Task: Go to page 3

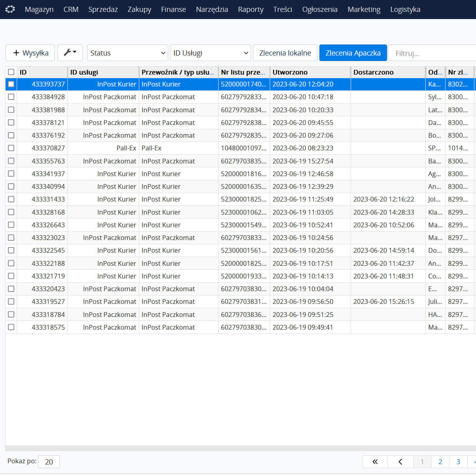Action: 458,462
